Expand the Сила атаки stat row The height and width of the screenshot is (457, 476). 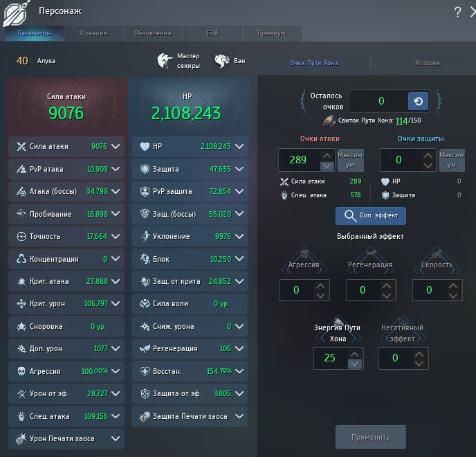coord(116,147)
